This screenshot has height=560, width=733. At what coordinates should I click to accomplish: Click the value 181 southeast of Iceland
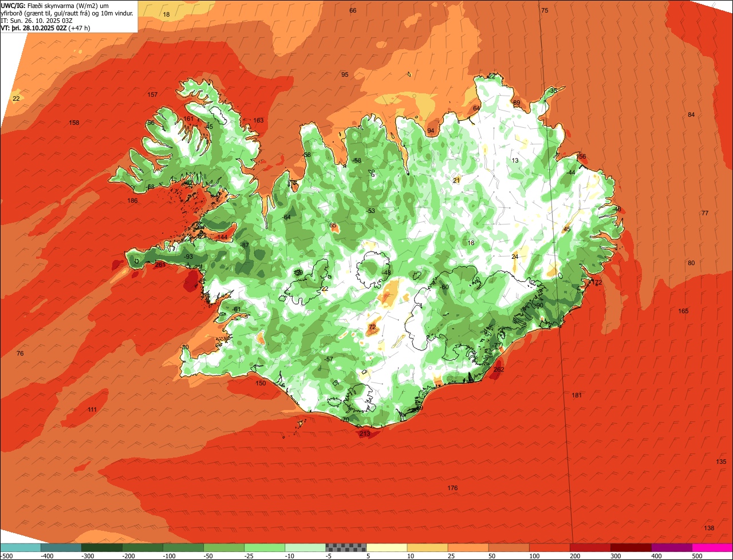click(577, 395)
